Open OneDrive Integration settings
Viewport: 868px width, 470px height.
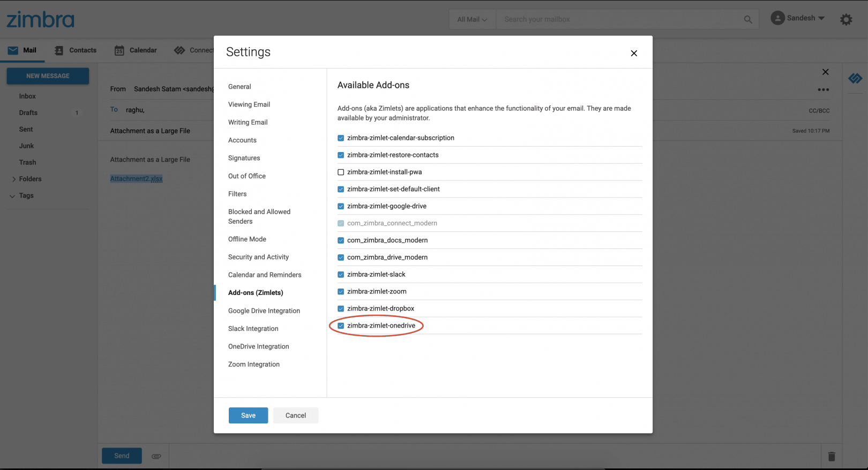click(x=258, y=346)
